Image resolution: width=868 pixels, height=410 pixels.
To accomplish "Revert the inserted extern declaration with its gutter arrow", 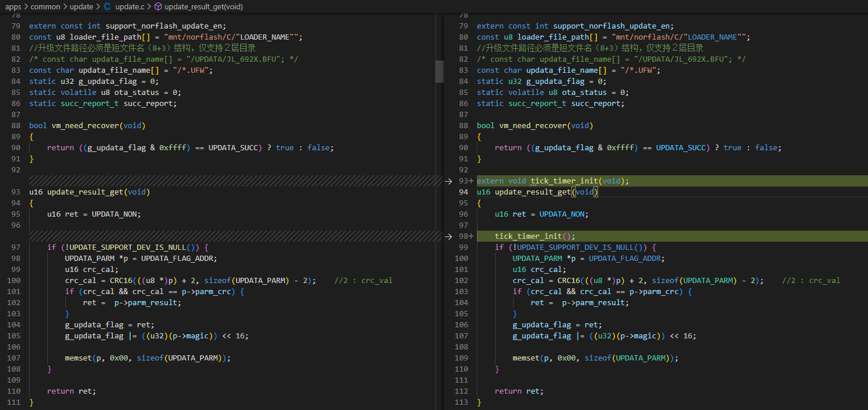I will 448,181.
